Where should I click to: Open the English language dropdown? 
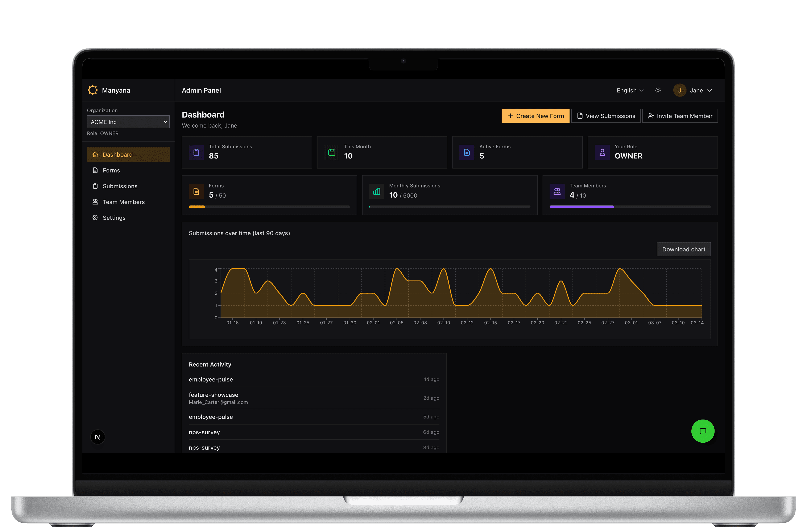tap(630, 90)
